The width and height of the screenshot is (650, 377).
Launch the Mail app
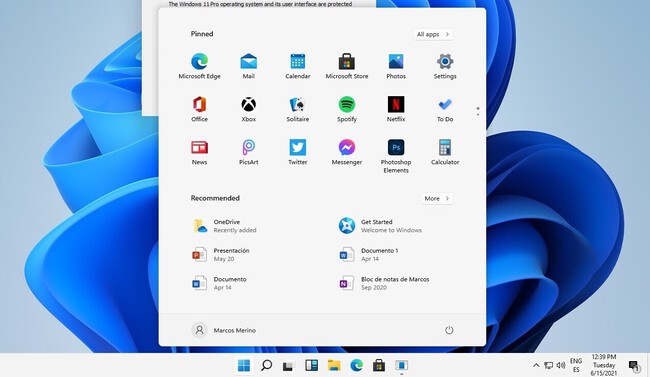pyautogui.click(x=248, y=66)
